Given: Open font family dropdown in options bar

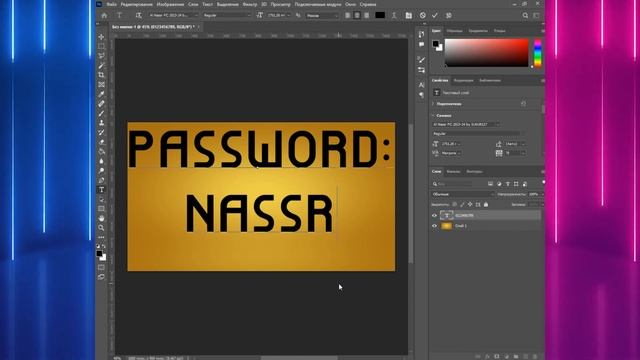Looking at the screenshot, I should [x=173, y=15].
